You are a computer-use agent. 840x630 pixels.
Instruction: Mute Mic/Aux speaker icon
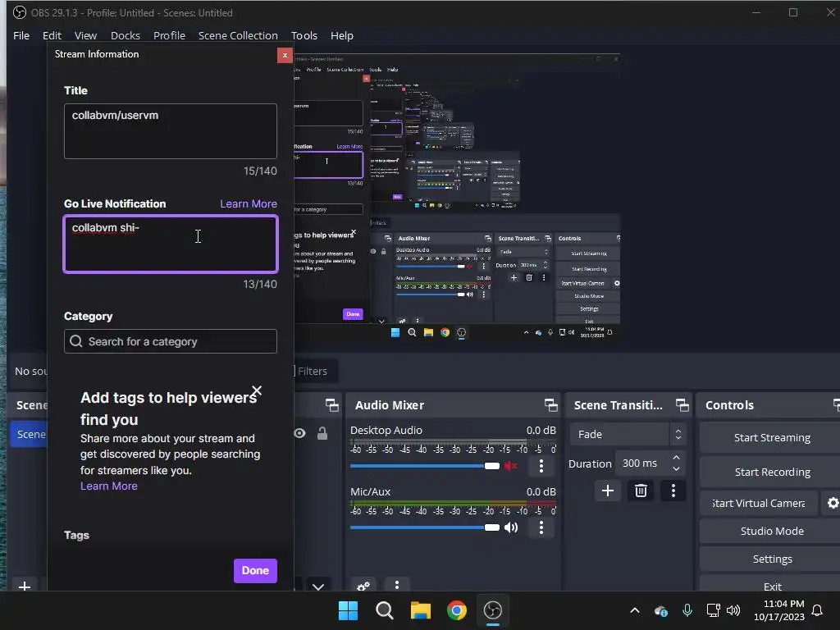tap(510, 527)
